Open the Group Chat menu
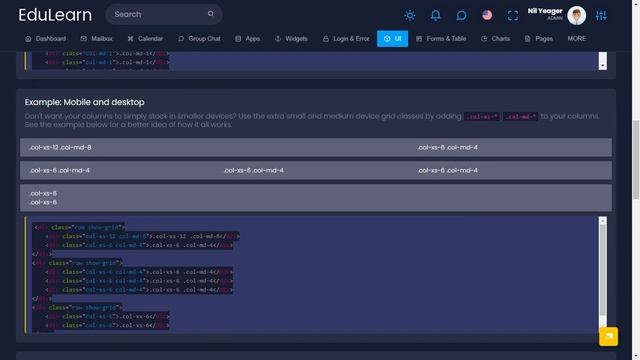This screenshot has height=360, width=640. (199, 39)
